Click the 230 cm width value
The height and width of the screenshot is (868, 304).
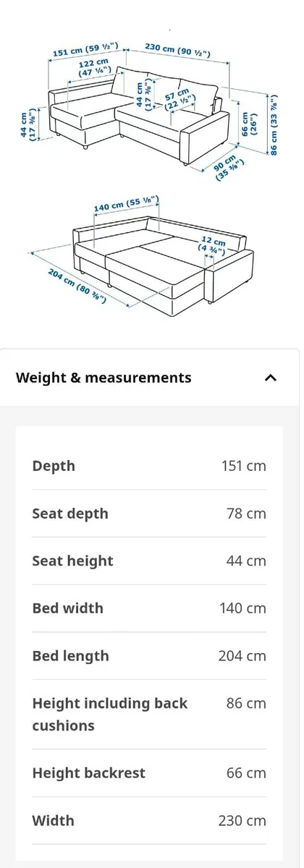(242, 820)
